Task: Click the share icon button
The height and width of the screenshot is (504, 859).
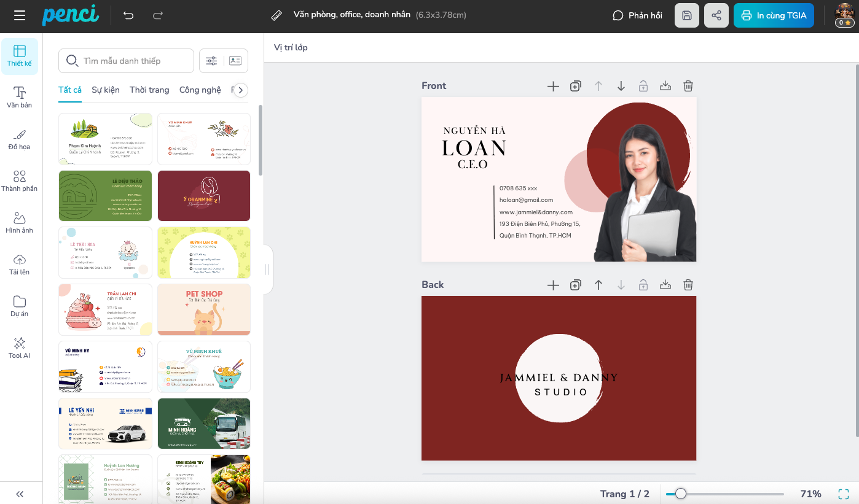Action: pyautogui.click(x=716, y=15)
